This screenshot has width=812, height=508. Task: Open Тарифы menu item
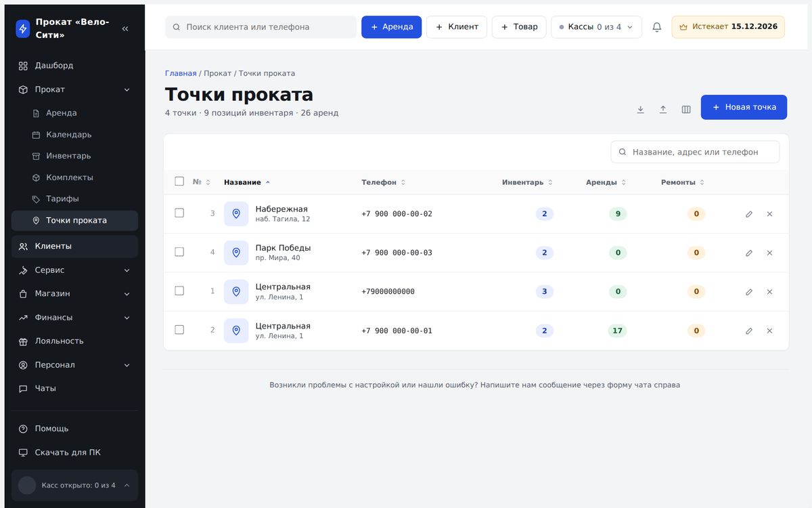coord(74,199)
